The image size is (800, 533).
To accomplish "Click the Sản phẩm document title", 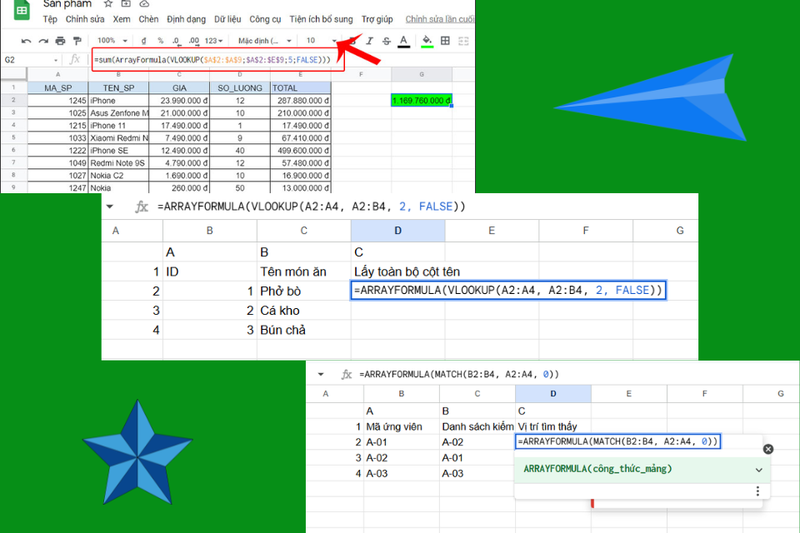I will tap(67, 4).
